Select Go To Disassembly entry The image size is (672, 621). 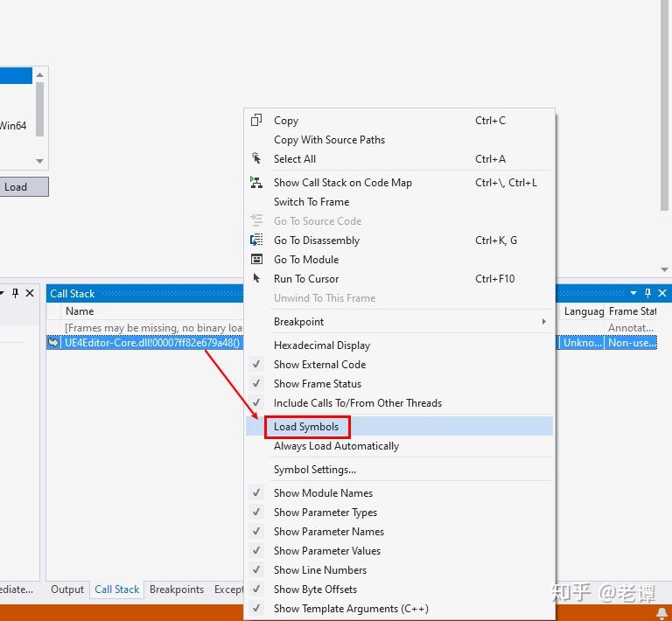pyautogui.click(x=399, y=241)
